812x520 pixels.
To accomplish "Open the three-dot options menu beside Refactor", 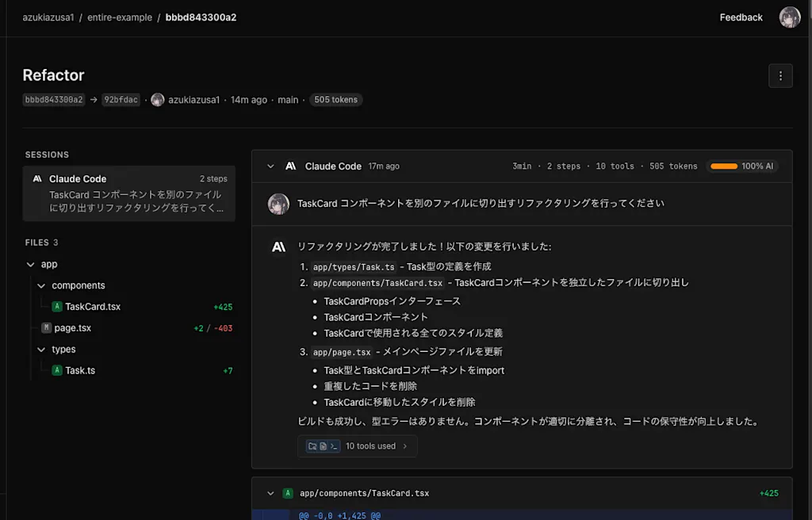I will [780, 76].
